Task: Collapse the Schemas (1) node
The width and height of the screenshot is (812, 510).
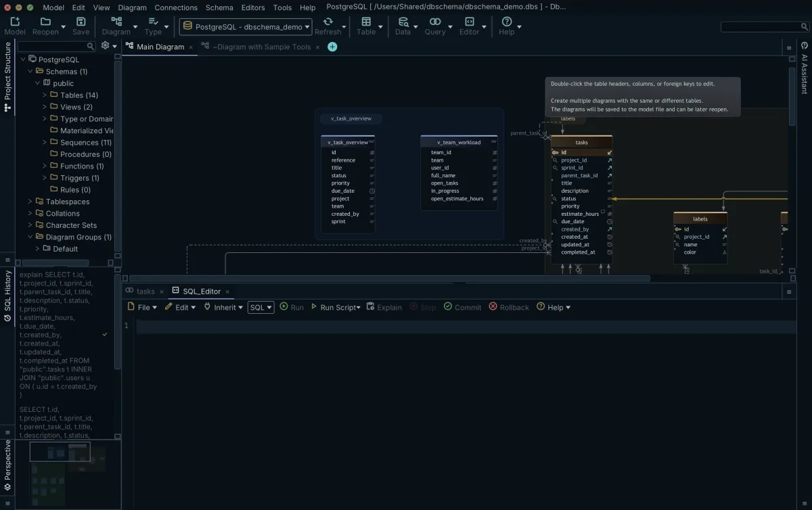Action: 30,72
